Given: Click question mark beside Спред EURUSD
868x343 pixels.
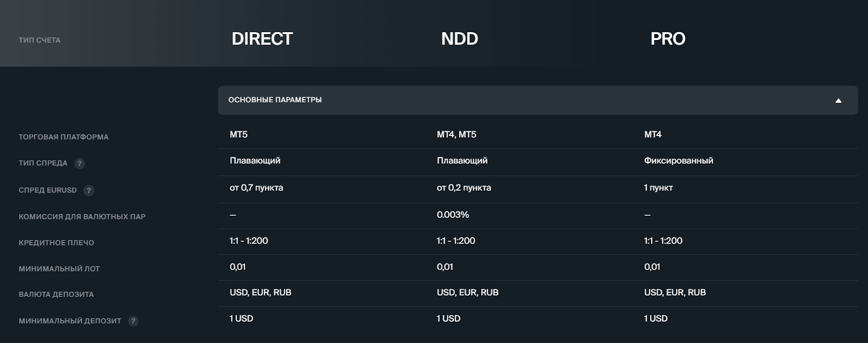Looking at the screenshot, I should pyautogui.click(x=89, y=190).
